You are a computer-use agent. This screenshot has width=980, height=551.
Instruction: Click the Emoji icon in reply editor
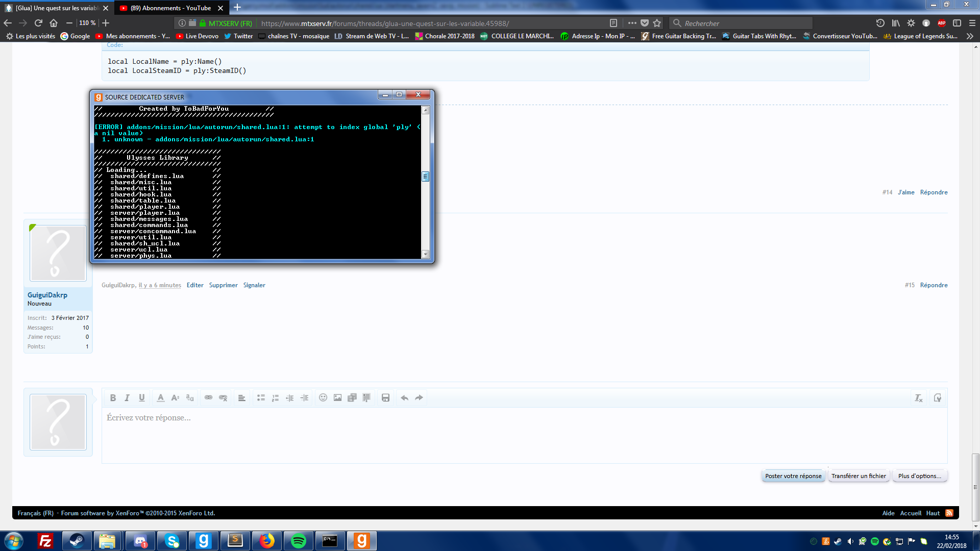click(x=323, y=397)
